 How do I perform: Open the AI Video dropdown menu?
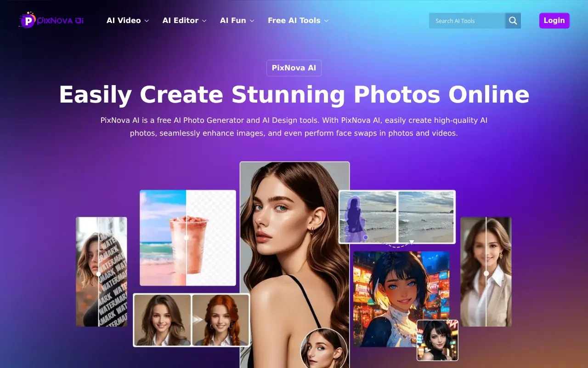click(x=128, y=21)
